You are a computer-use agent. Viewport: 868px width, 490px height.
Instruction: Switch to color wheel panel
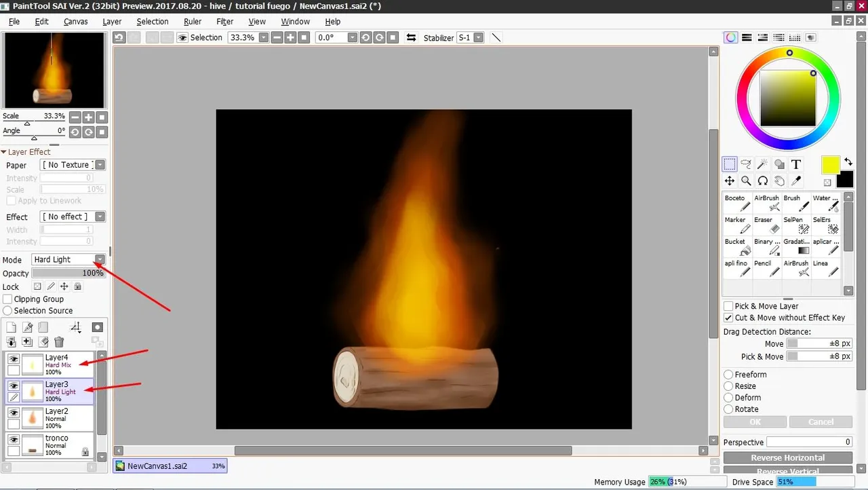click(x=730, y=38)
